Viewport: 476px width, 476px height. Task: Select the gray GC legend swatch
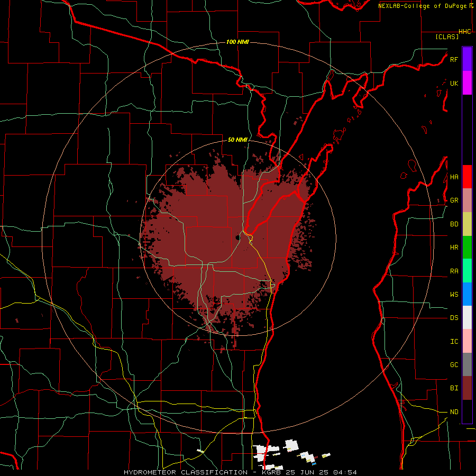467,364
